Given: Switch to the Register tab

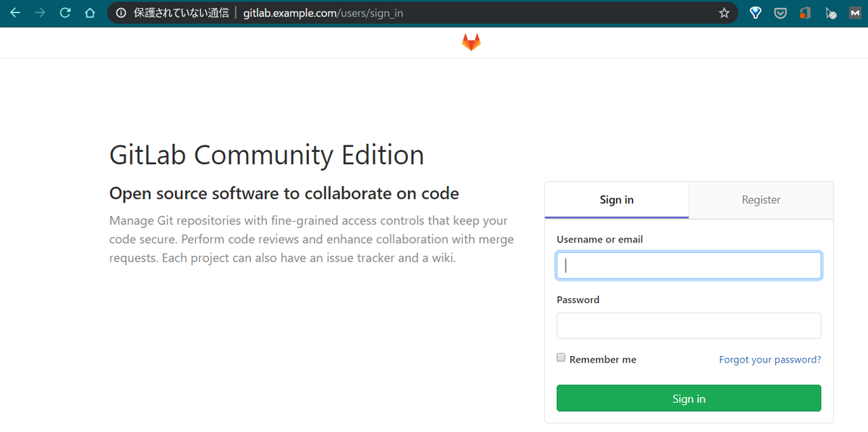Looking at the screenshot, I should [760, 200].
